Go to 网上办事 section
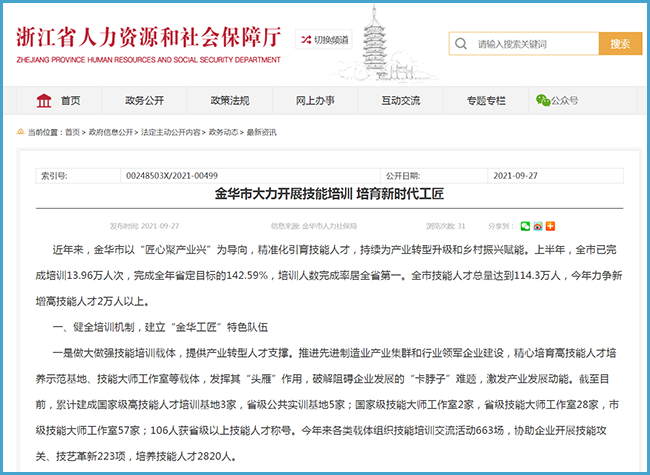Screen dimensions: 650x475 pyautogui.click(x=315, y=100)
